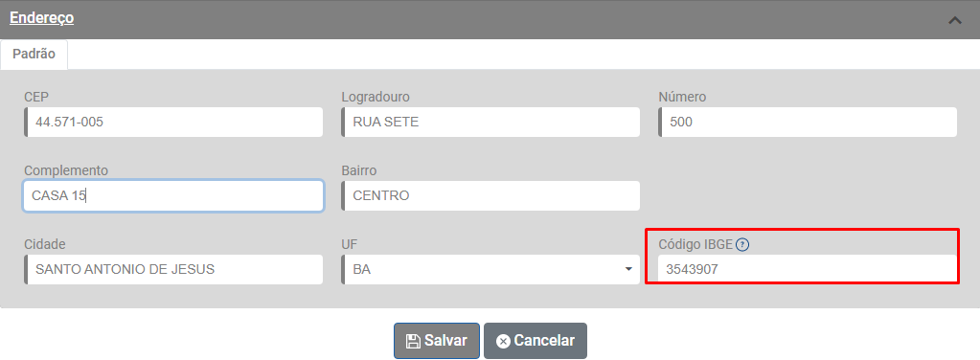The image size is (980, 360).
Task: Click into the Complemento field CASA 15
Action: 173,196
